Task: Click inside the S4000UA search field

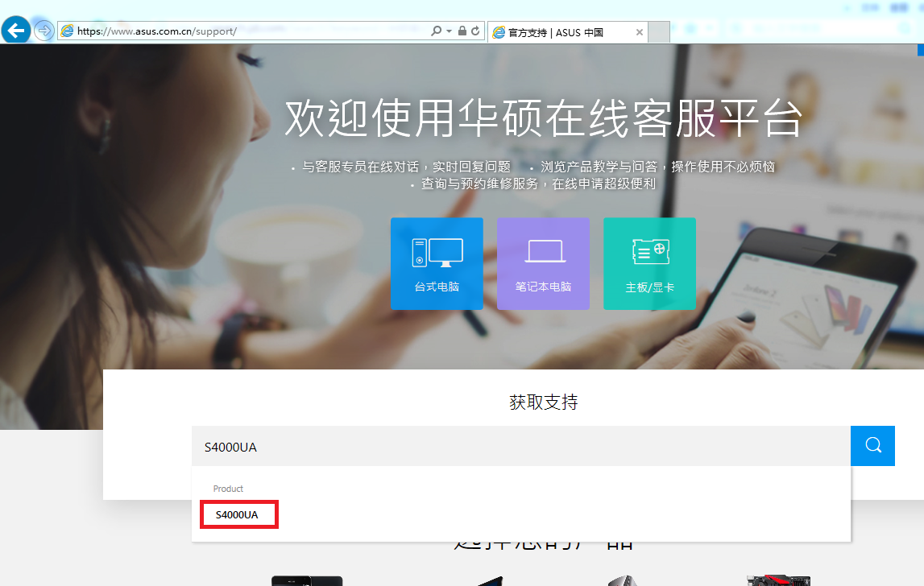Action: [x=483, y=445]
